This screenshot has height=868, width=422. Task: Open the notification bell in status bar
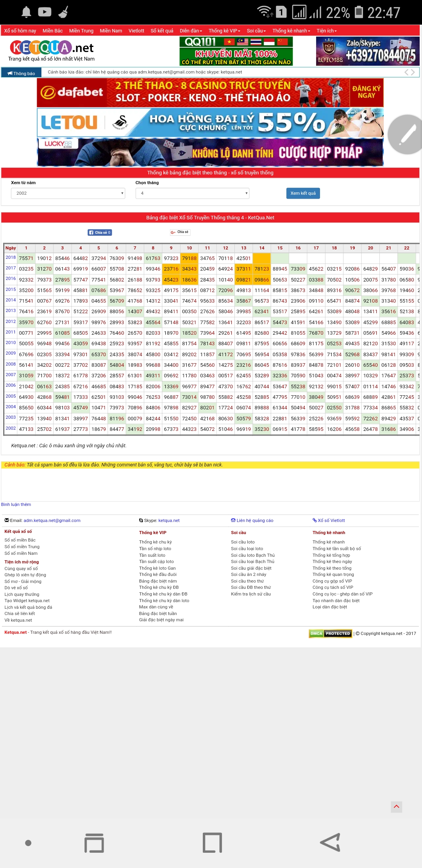coord(26,12)
